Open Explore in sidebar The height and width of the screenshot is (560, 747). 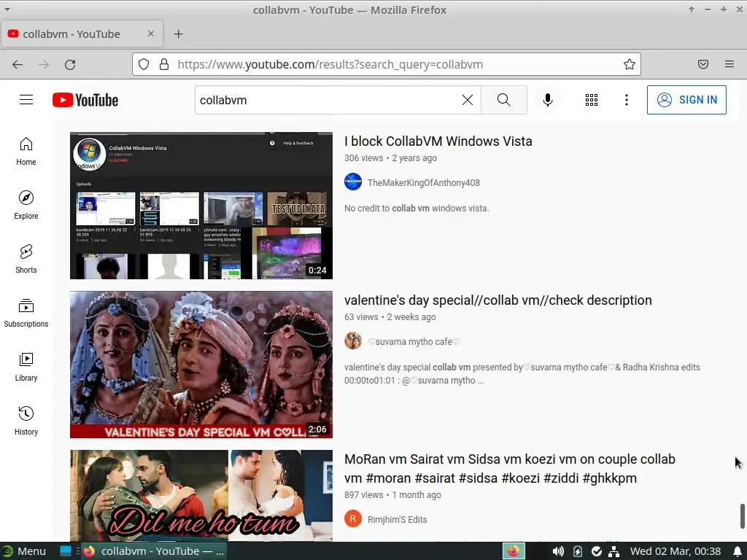[x=26, y=205]
